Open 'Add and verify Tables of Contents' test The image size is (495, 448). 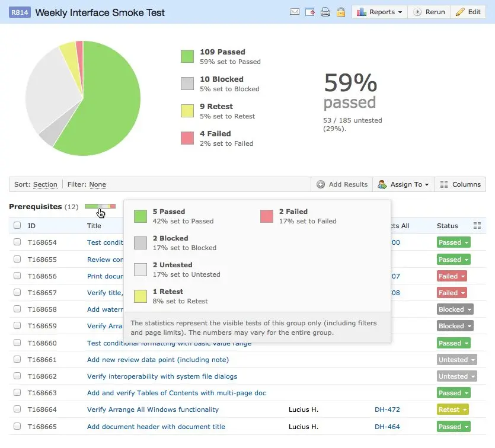coord(177,393)
